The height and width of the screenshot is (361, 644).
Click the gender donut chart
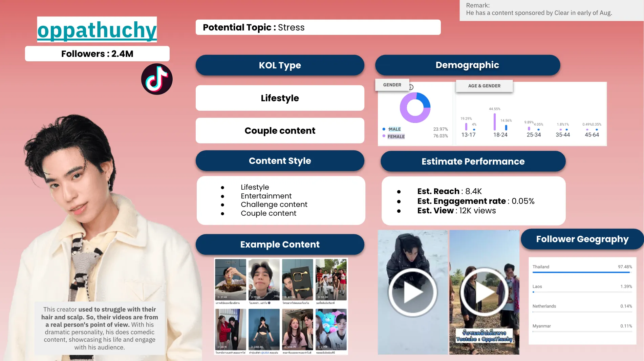click(x=415, y=108)
